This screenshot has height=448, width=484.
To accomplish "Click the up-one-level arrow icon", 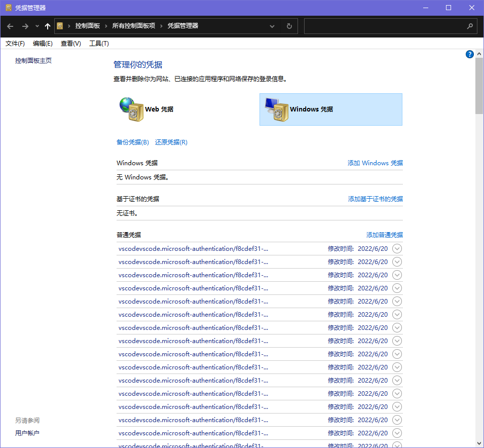I will (x=47, y=26).
